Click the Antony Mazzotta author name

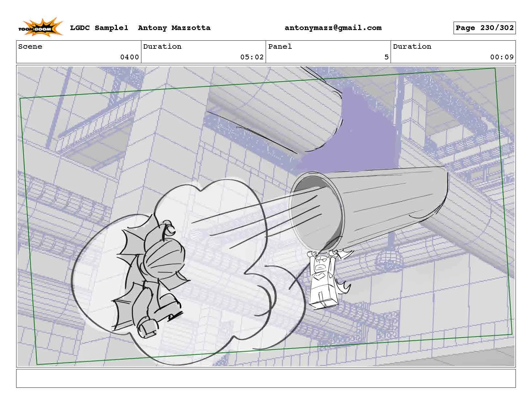pyautogui.click(x=174, y=28)
